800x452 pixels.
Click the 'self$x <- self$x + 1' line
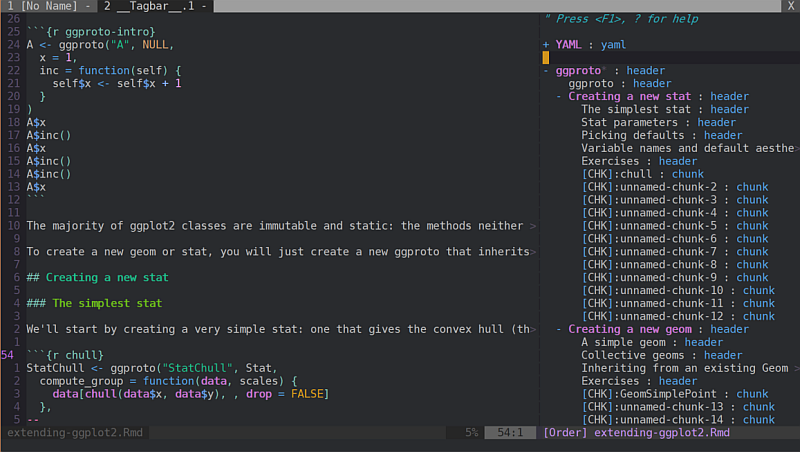click(117, 84)
